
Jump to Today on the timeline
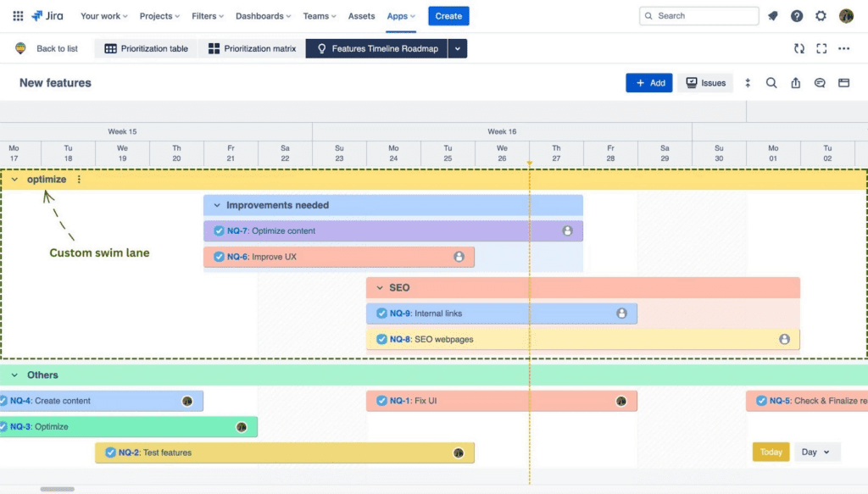[771, 452]
